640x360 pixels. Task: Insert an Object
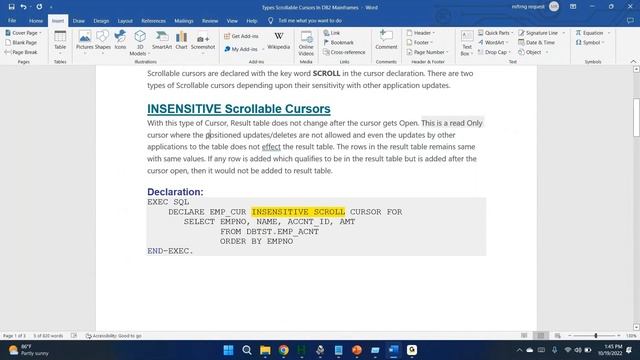(533, 52)
